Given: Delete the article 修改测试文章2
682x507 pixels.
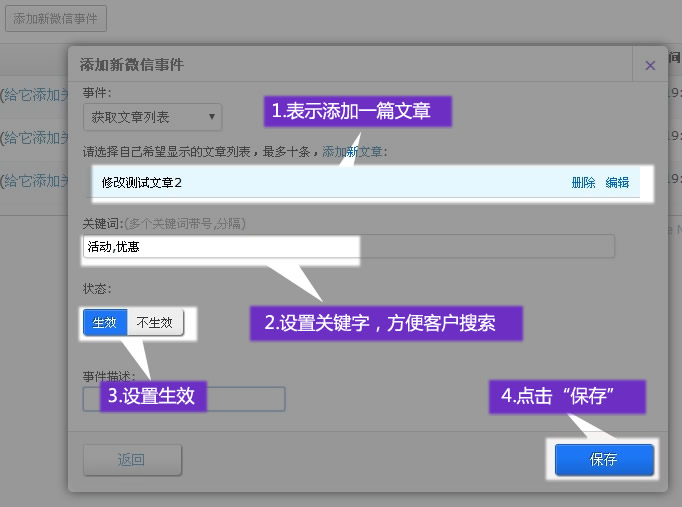Looking at the screenshot, I should (x=583, y=182).
